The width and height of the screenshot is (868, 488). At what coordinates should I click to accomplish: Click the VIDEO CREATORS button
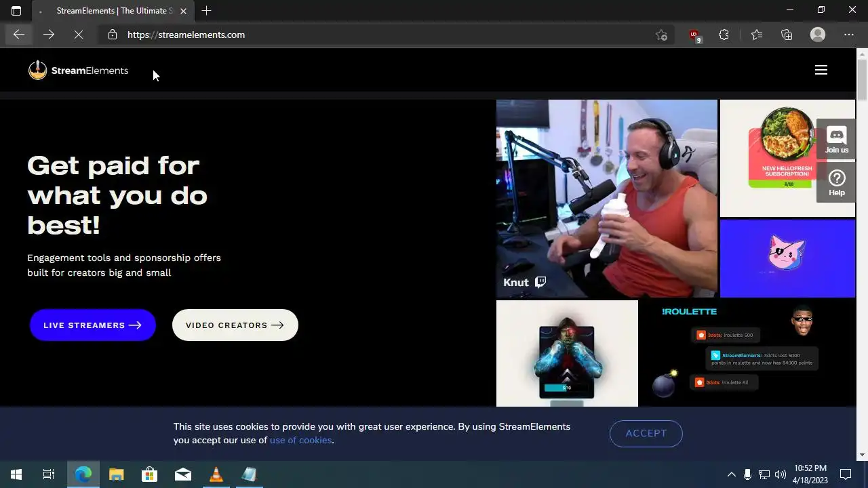click(x=235, y=325)
